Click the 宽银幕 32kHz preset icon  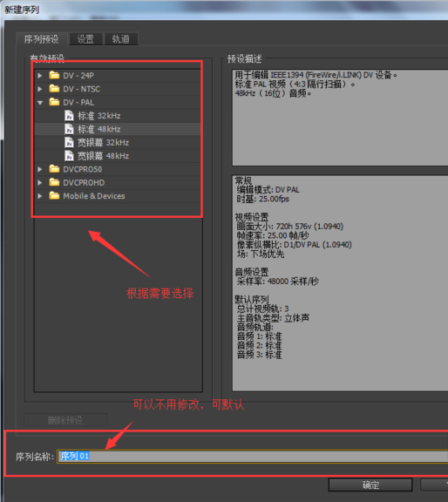coord(69,142)
